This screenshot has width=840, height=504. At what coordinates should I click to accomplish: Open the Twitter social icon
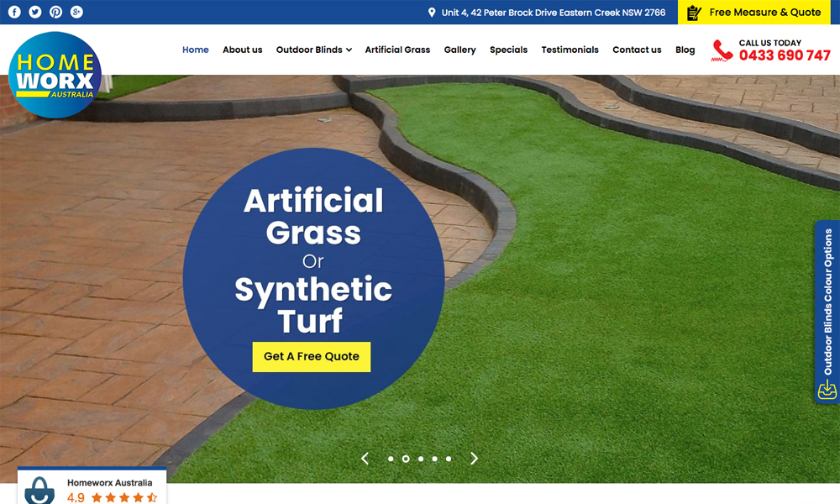[35, 12]
